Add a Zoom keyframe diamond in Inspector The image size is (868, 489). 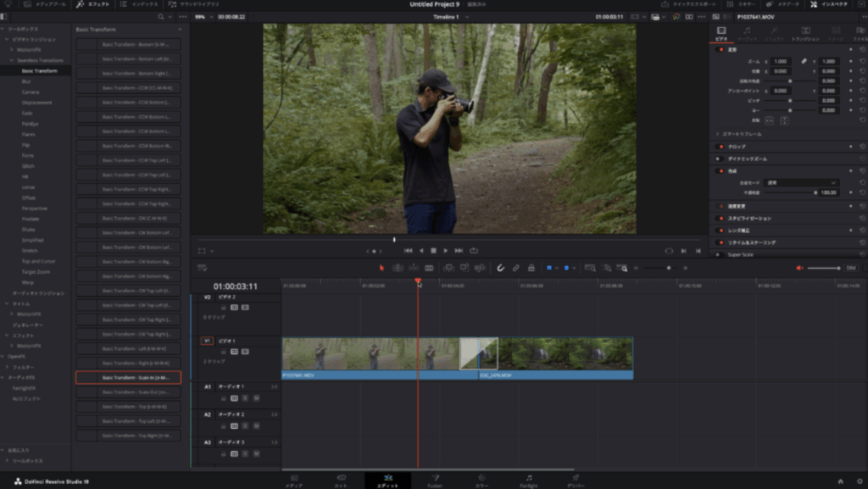851,61
